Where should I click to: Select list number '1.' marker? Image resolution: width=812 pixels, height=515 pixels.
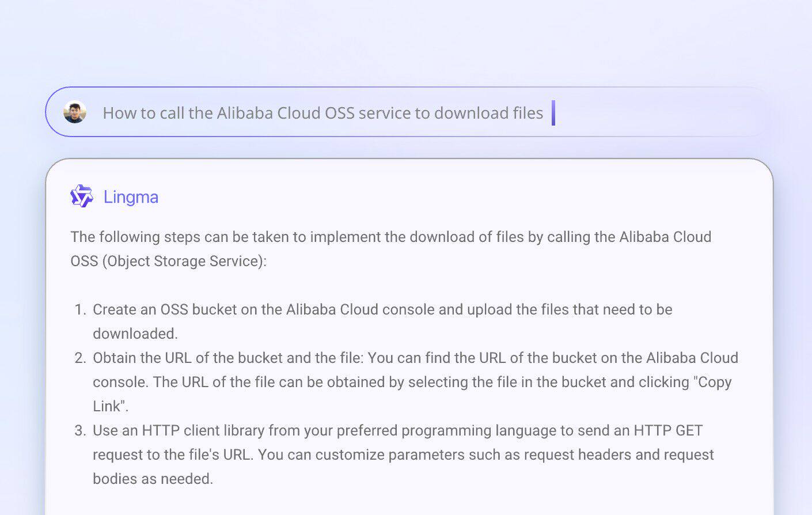pos(80,309)
